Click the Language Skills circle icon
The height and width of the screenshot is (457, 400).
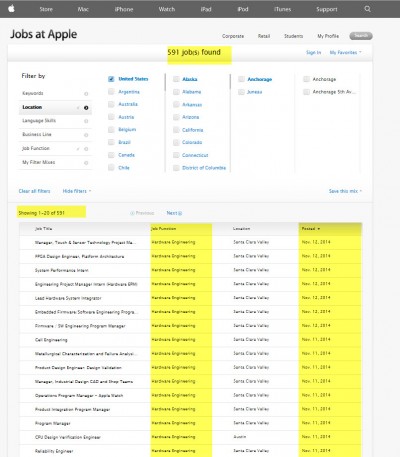click(86, 121)
